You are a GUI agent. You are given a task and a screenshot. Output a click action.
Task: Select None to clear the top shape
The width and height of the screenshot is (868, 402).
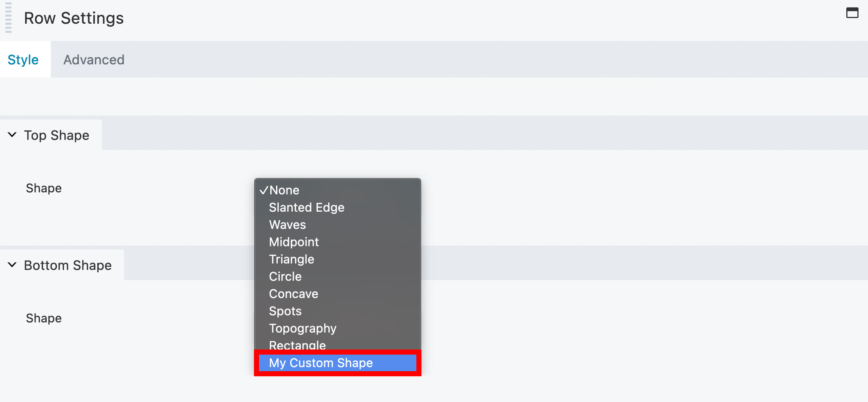pos(284,190)
